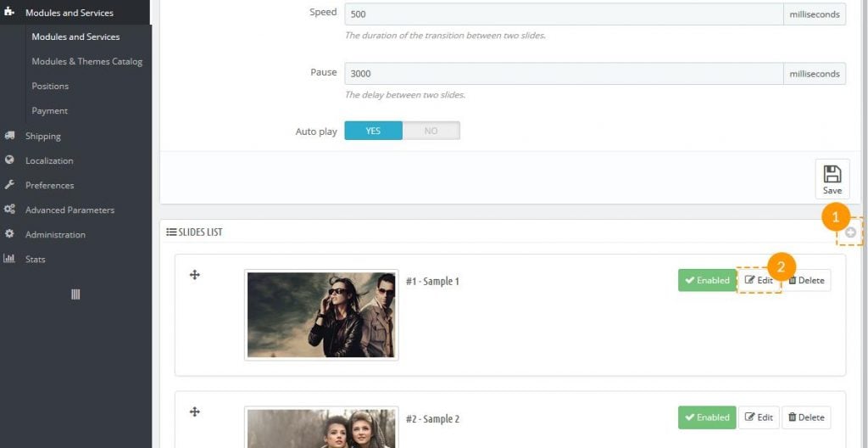Delete the Sample 2 slide
Image resolution: width=868 pixels, height=448 pixels.
(806, 417)
